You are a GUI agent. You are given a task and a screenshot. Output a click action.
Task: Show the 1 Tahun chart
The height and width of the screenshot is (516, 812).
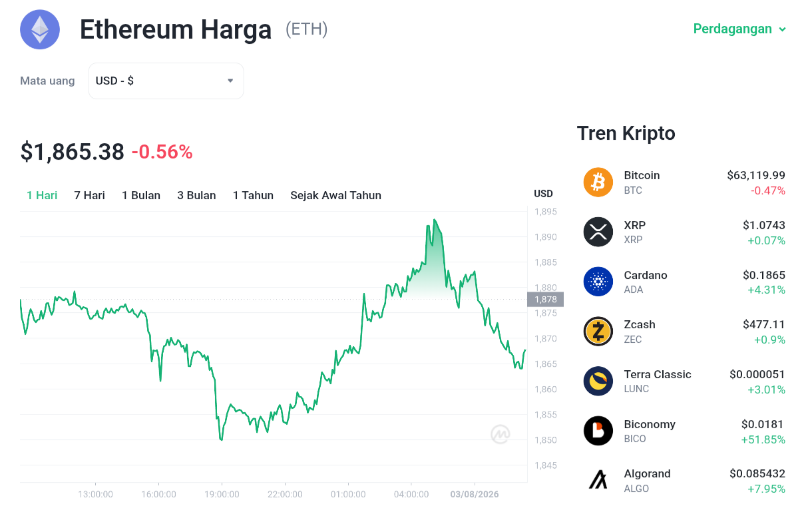[253, 195]
